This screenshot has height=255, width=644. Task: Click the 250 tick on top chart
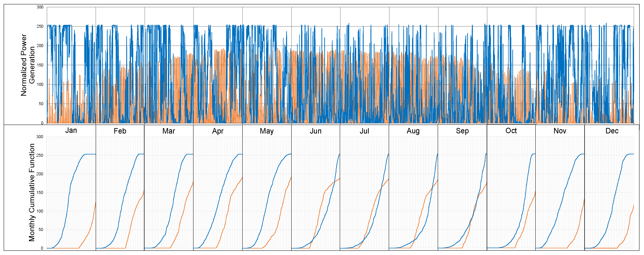[40, 26]
